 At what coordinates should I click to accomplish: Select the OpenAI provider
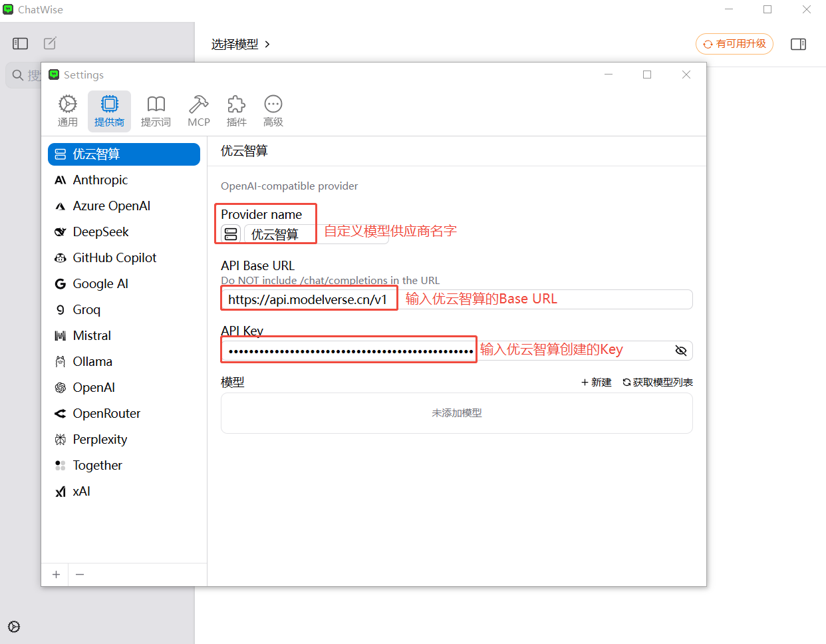pos(124,388)
